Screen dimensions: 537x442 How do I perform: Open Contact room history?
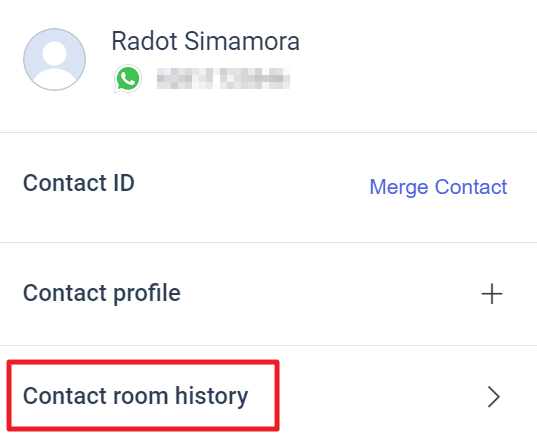[x=268, y=396]
